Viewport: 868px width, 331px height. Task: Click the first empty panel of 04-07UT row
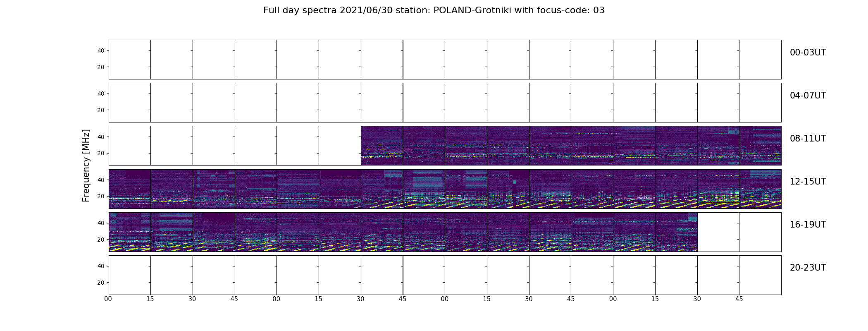pos(130,103)
